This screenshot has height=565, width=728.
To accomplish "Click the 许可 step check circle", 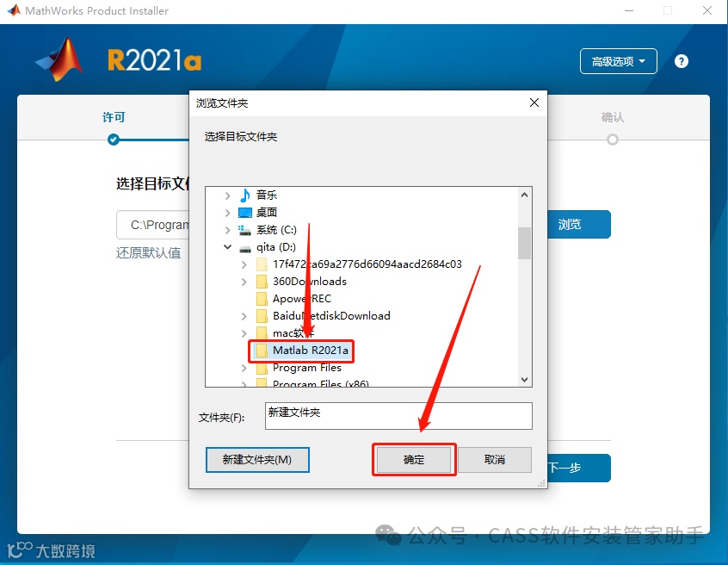I will 114,140.
